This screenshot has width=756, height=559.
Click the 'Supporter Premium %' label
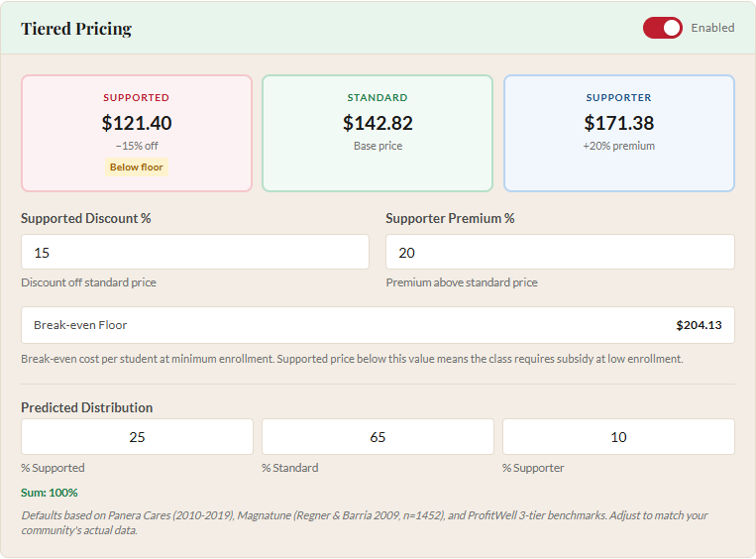(x=450, y=218)
